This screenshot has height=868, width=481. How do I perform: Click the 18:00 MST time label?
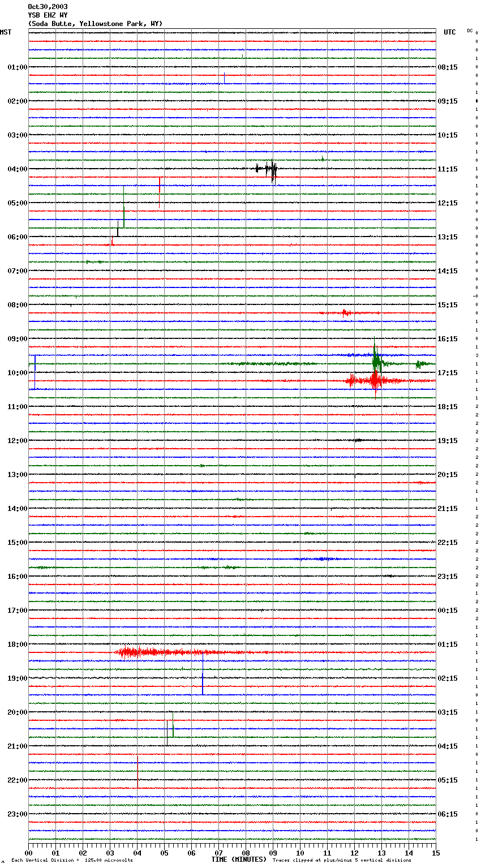coord(18,644)
